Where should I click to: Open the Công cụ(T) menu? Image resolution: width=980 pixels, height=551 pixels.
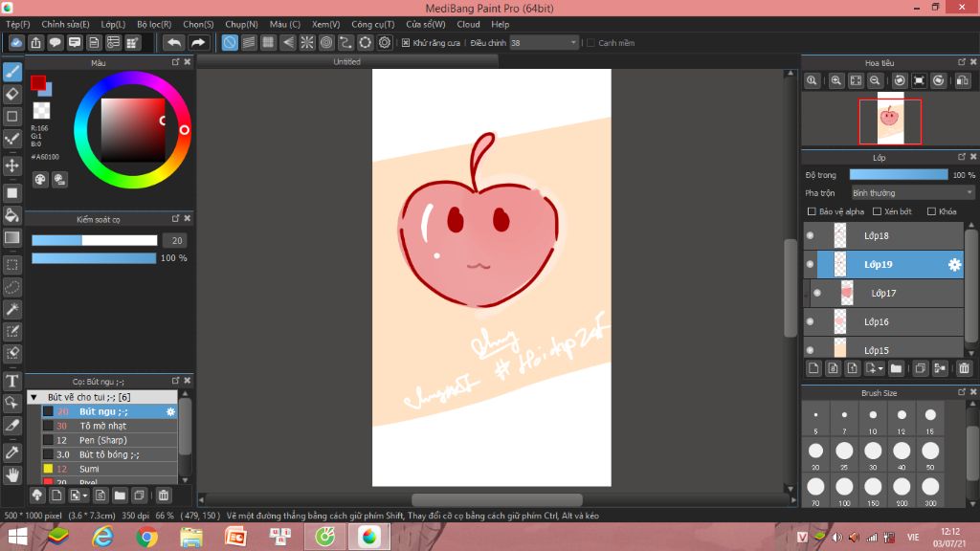372,24
